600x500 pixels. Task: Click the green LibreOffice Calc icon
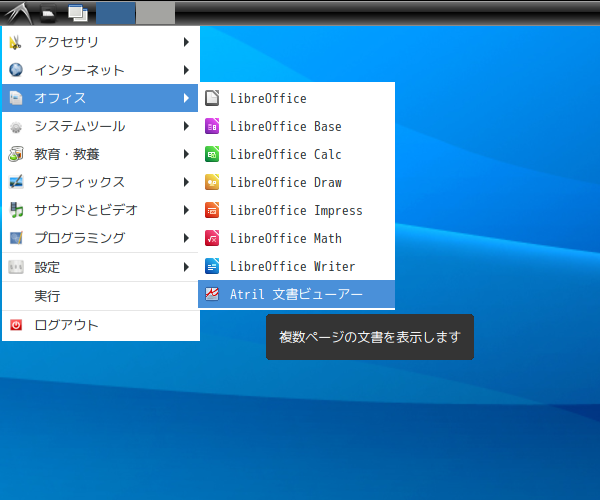[212, 154]
